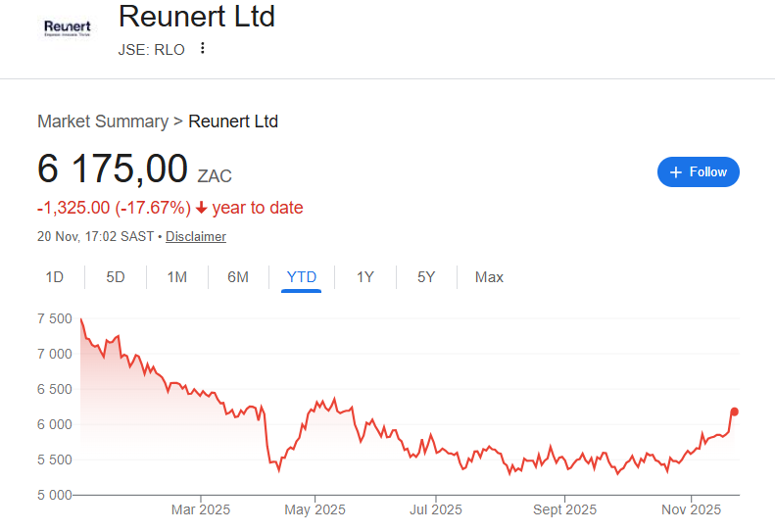Select the YTD tab
Screen dimensions: 775x532
click(x=301, y=277)
